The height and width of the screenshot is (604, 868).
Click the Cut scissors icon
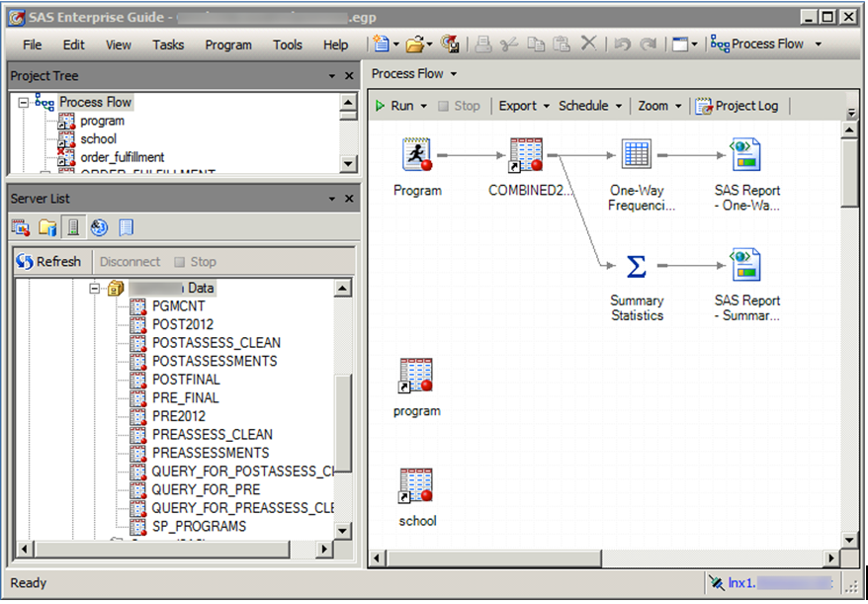point(509,44)
